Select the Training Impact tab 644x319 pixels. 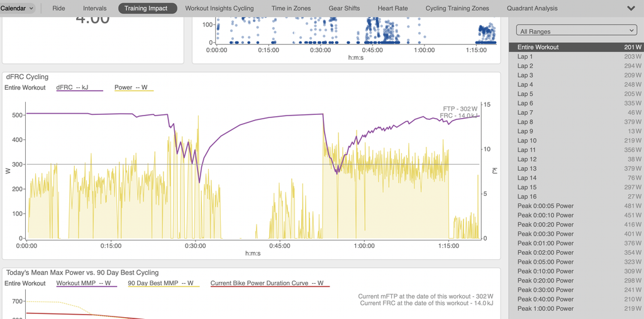pyautogui.click(x=148, y=8)
